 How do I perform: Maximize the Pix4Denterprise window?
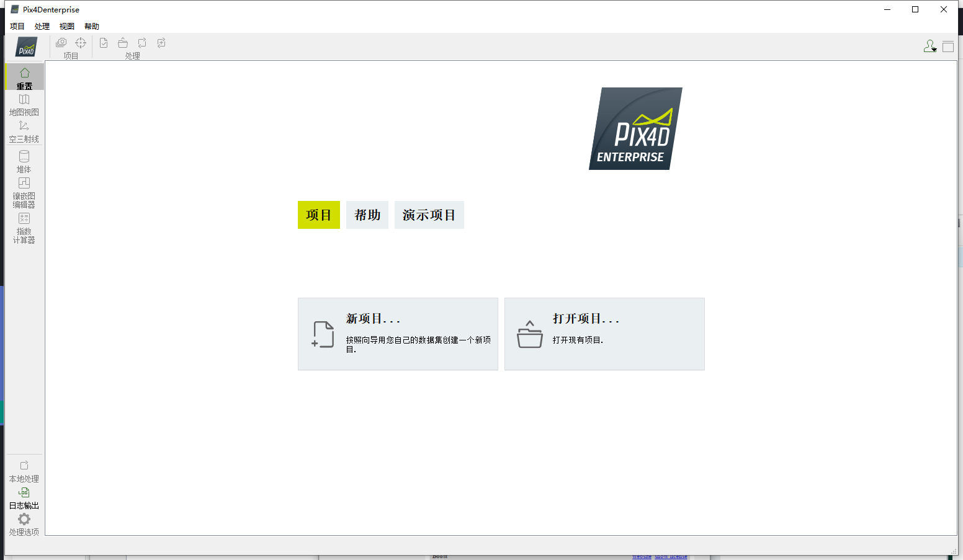[915, 9]
